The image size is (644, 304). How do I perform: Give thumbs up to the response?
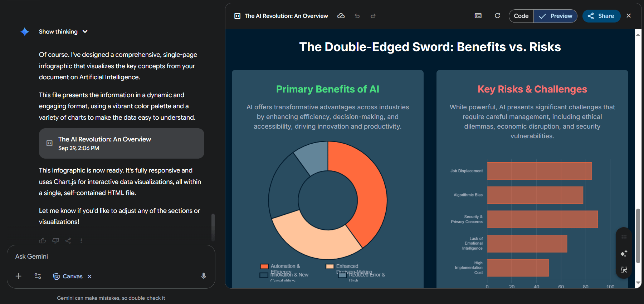43,240
